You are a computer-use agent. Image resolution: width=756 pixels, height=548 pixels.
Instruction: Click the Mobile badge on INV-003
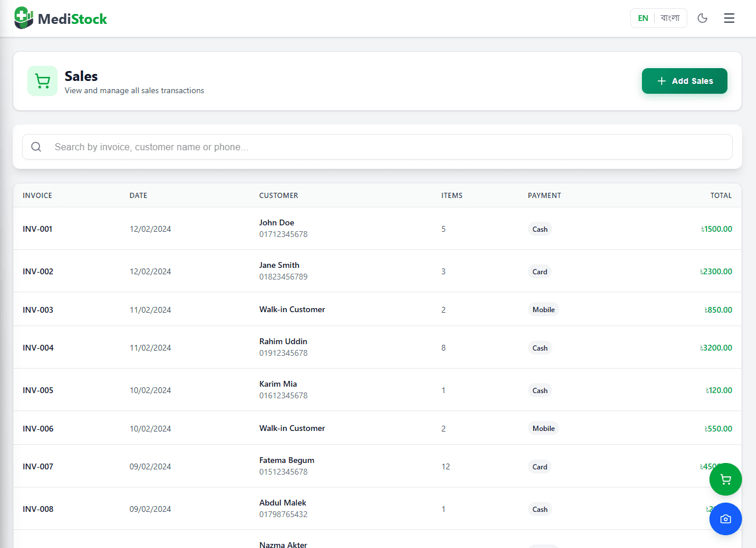click(x=543, y=310)
